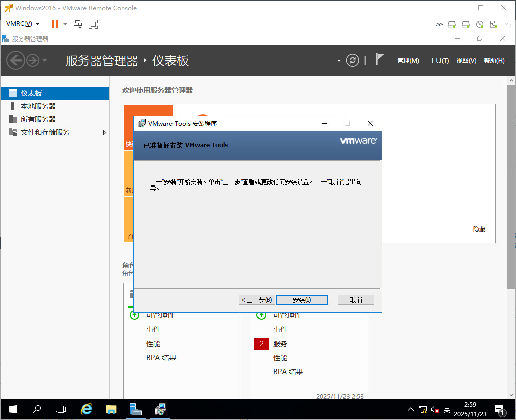Click 隐藏 to hide welcome tile
Screen dimensions: 516x420
coord(479,229)
